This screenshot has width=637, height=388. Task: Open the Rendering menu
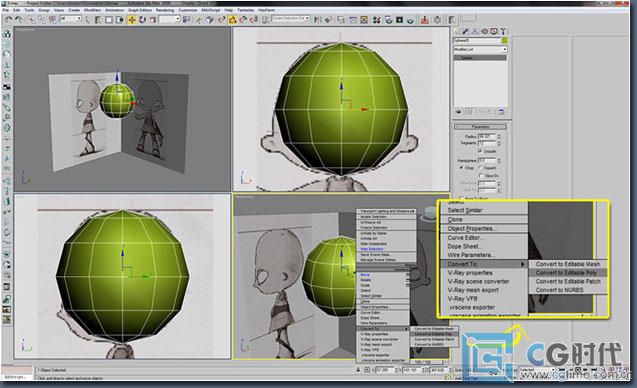[x=165, y=10]
